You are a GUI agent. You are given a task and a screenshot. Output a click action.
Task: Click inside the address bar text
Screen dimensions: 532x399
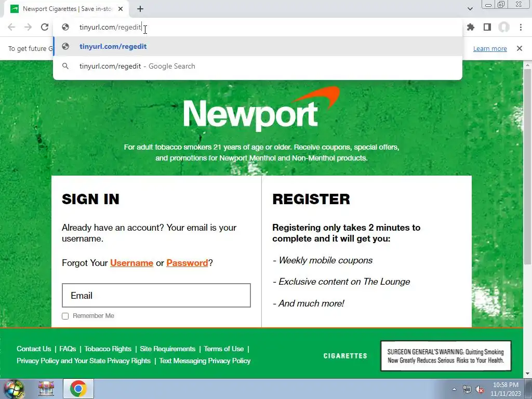[110, 27]
